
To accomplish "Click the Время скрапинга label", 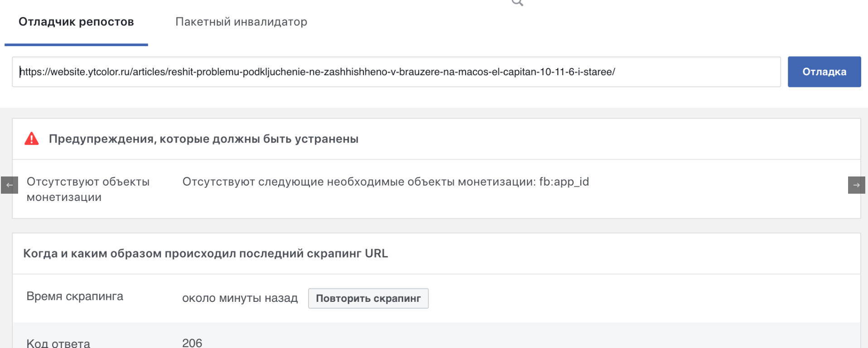I will (x=75, y=296).
